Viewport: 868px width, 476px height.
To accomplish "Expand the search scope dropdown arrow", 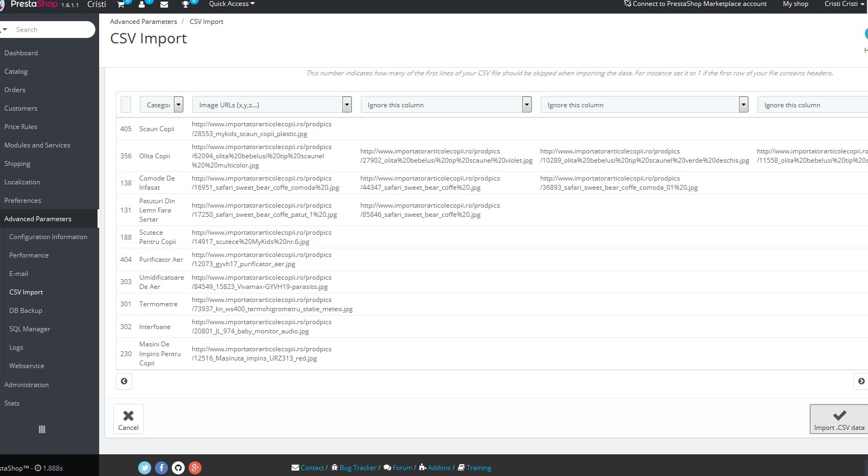I will click(4, 30).
